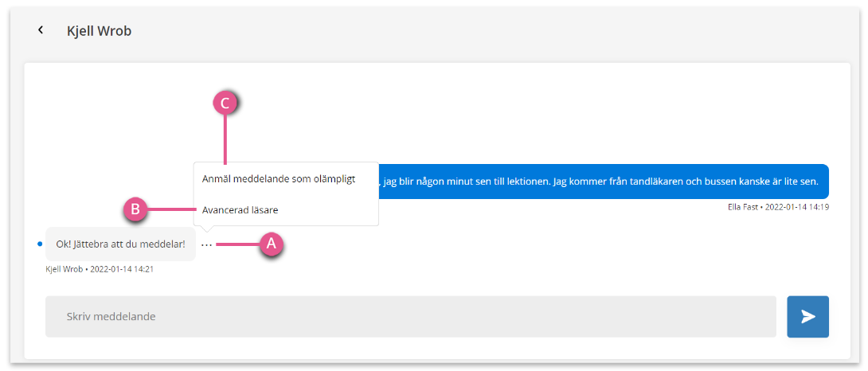Click Ella Fast's blue message bubble

[x=604, y=181]
